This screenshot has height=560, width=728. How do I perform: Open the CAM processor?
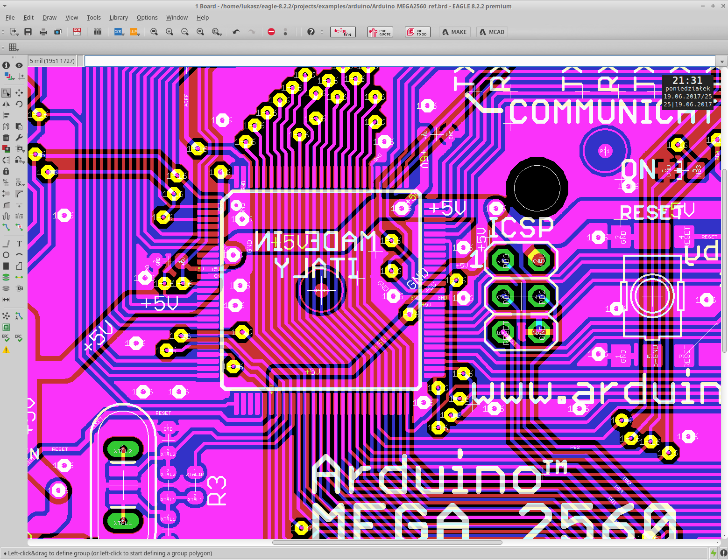point(58,32)
